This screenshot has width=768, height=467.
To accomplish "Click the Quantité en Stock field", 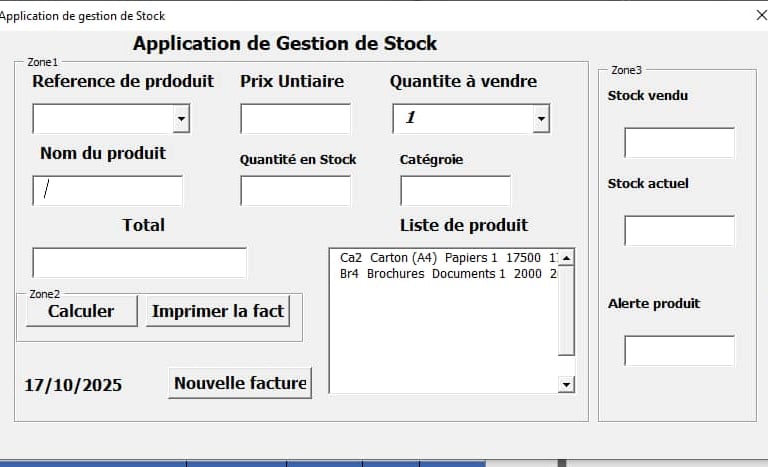I will [295, 190].
